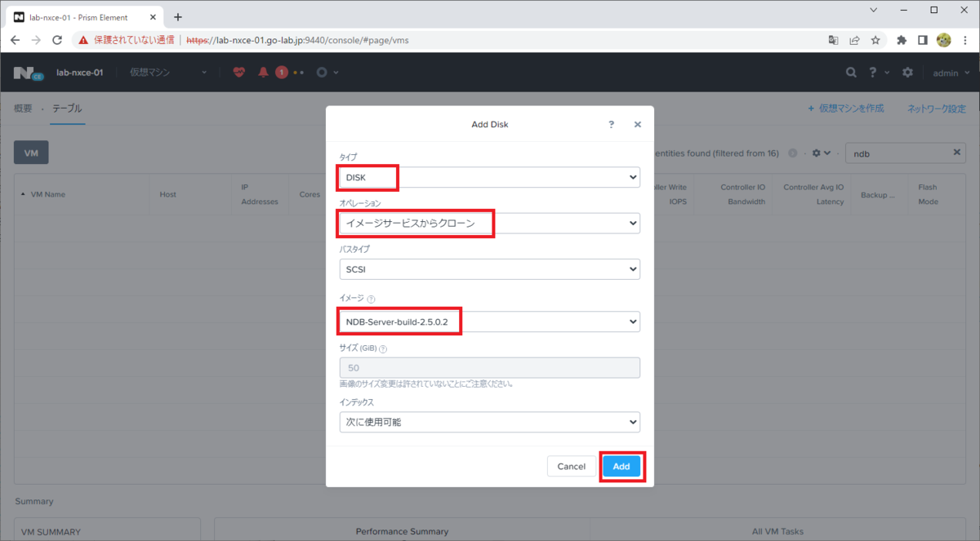980x541 pixels.
Task: Open the image dropdown NDB-Server-build-2.5.0.2
Action: [489, 321]
